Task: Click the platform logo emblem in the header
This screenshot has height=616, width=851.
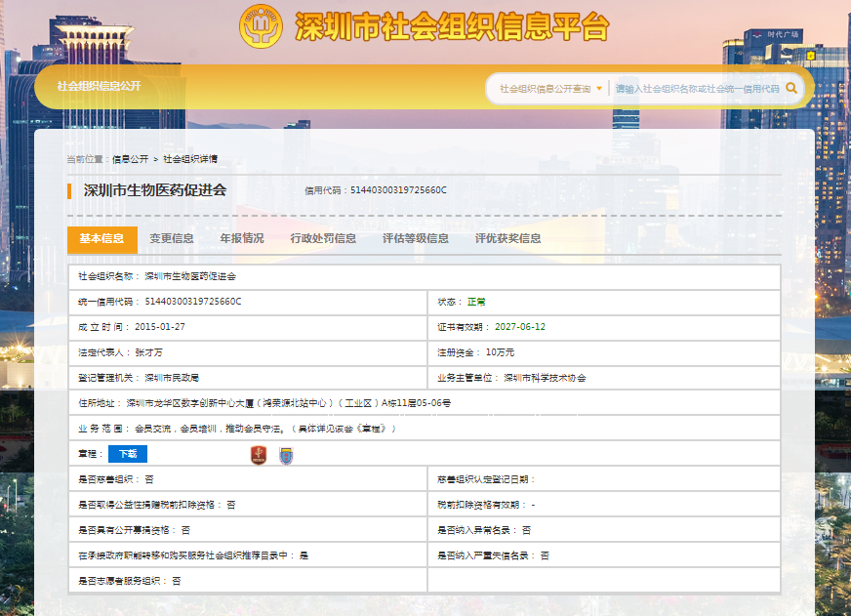Action: tap(261, 25)
